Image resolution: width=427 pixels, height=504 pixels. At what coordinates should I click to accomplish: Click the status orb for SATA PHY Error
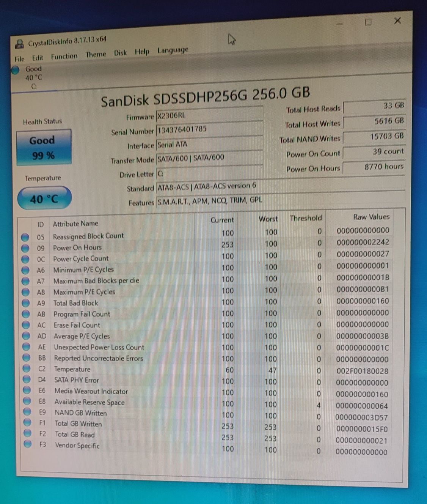pyautogui.click(x=27, y=380)
